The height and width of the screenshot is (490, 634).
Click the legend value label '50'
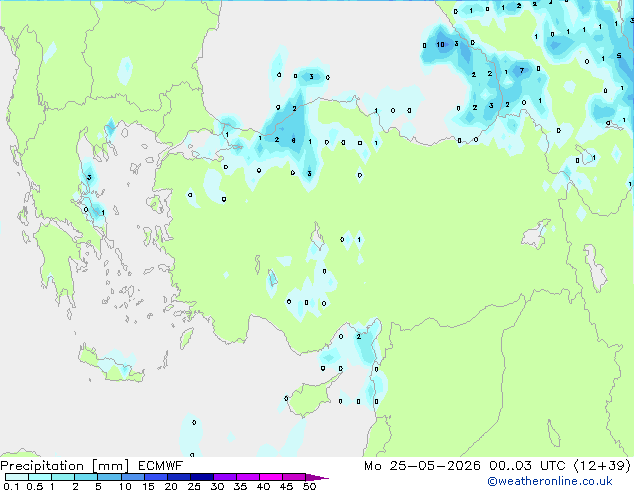[309, 486]
